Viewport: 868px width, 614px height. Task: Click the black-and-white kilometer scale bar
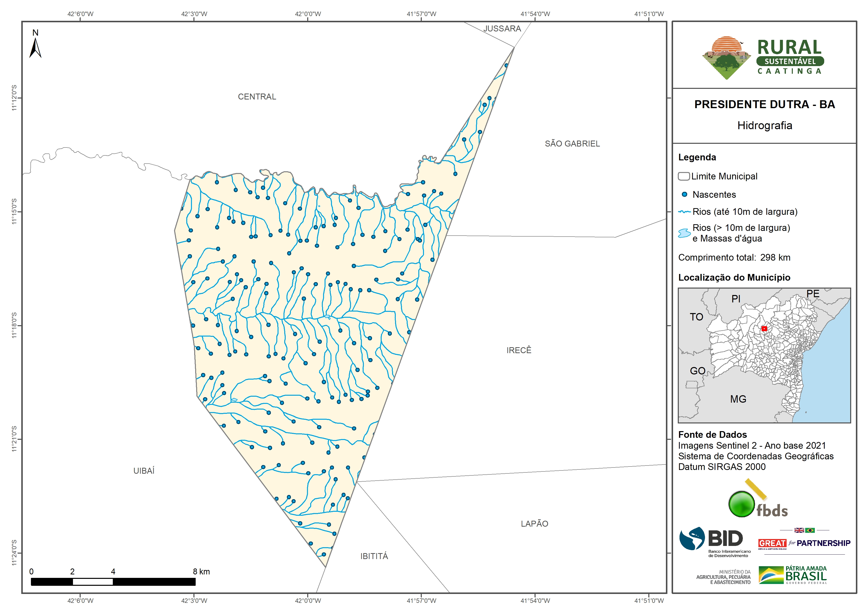(x=113, y=582)
